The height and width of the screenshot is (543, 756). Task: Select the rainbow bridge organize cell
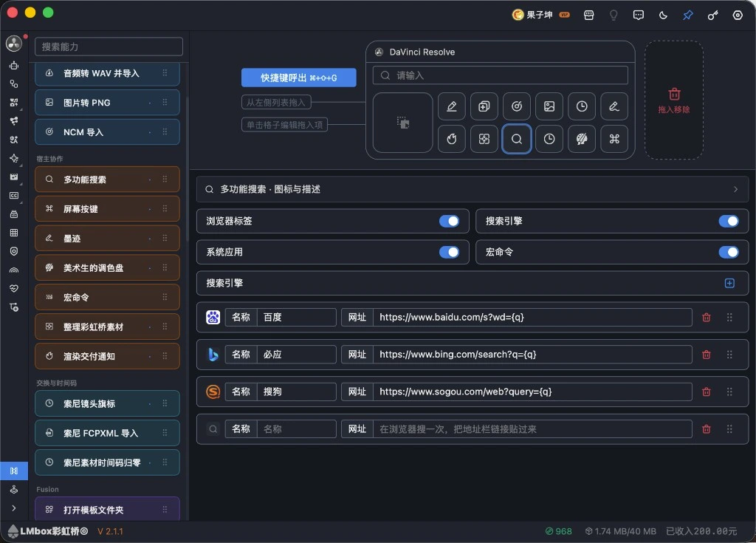[x=484, y=139]
